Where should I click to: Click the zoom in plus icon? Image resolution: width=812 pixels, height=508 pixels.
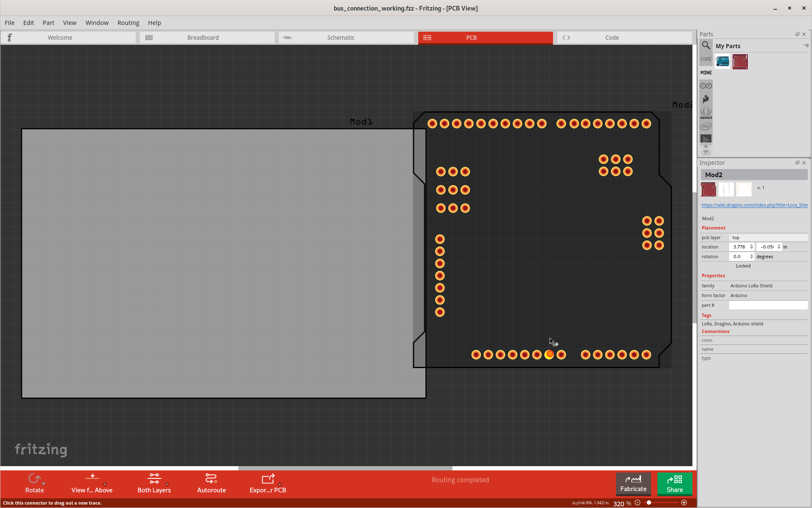(684, 503)
